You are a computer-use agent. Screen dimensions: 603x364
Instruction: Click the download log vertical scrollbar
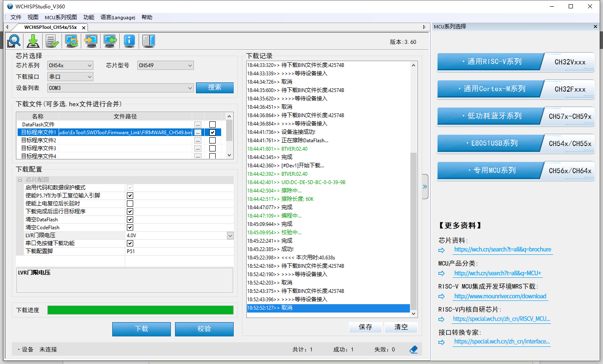(414, 189)
